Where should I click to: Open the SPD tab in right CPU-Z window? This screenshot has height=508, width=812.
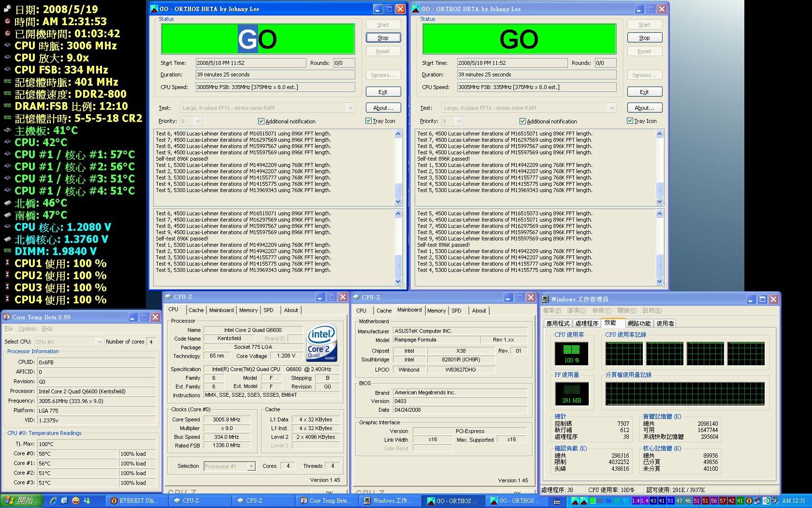[456, 311]
